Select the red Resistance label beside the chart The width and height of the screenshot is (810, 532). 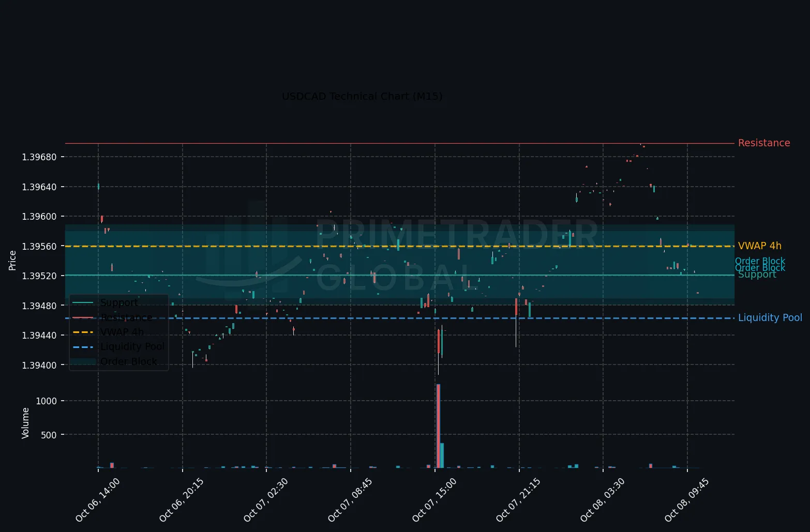(764, 143)
